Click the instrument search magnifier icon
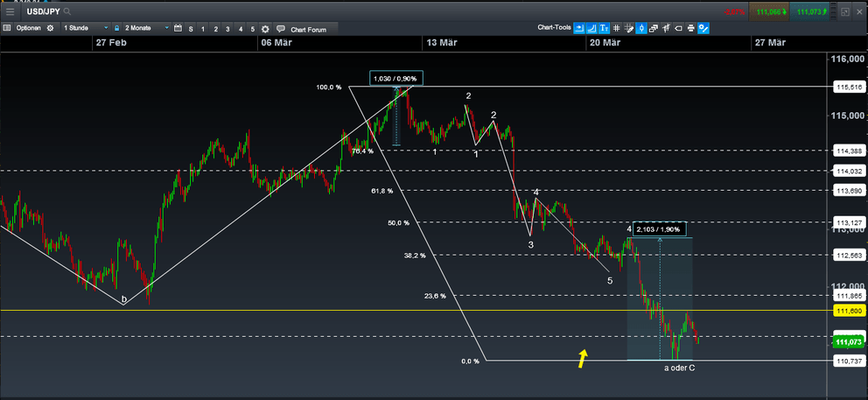 pos(67,11)
